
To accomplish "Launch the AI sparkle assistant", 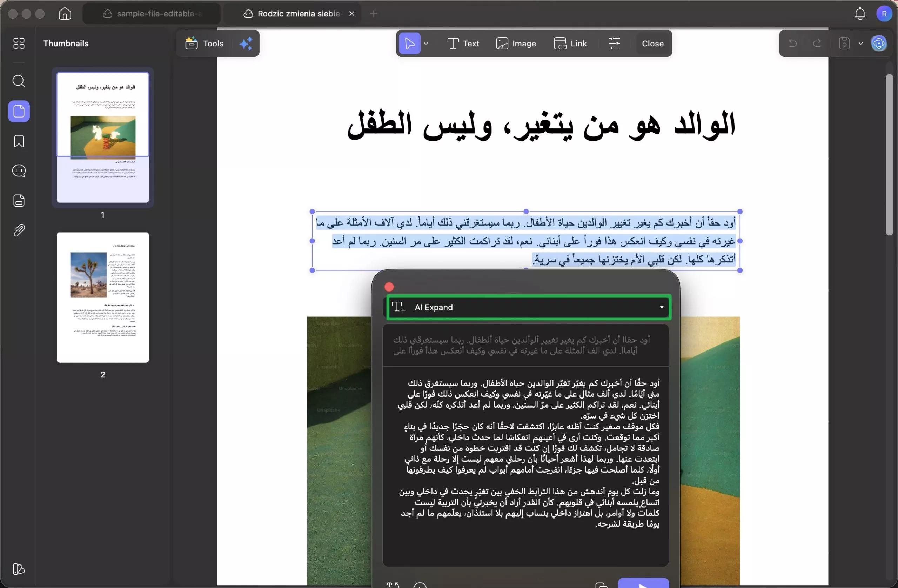I will pos(246,44).
